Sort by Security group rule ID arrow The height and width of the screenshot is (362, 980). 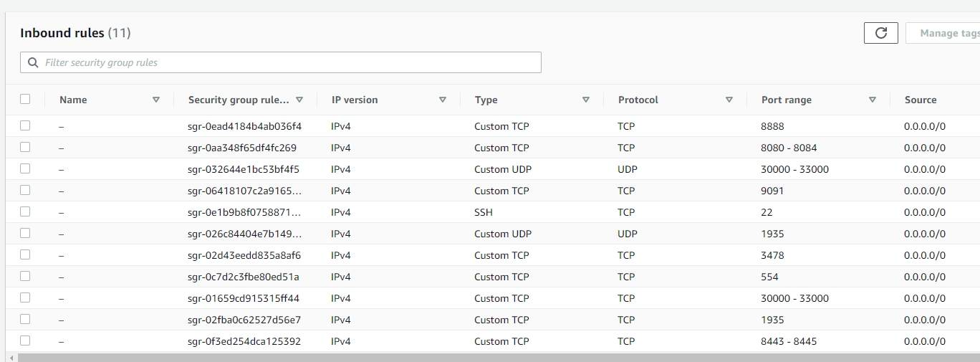299,100
